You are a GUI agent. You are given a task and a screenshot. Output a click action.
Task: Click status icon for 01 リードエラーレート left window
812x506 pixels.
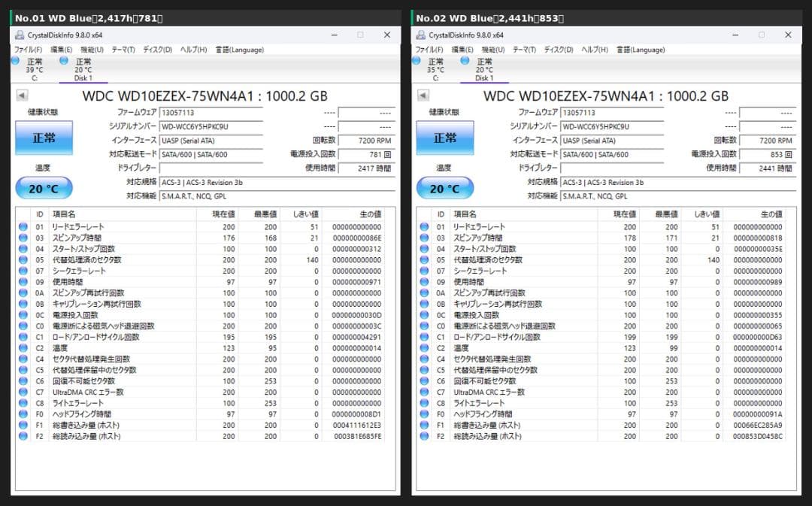[23, 227]
